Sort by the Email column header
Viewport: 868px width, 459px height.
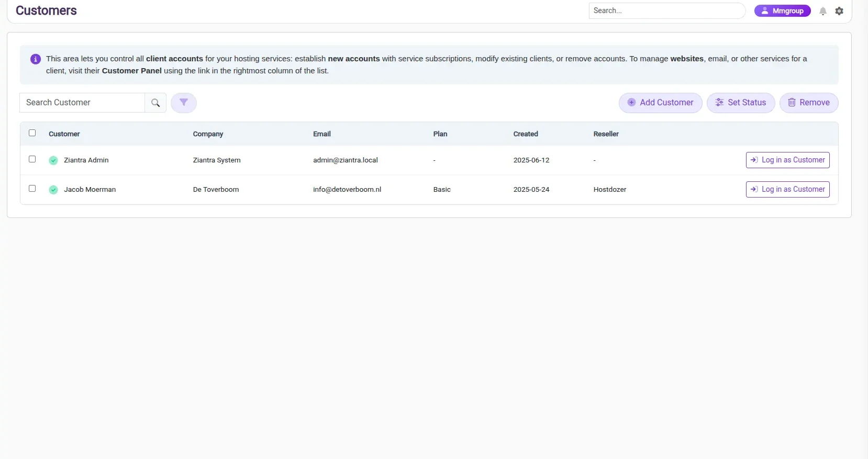click(322, 134)
